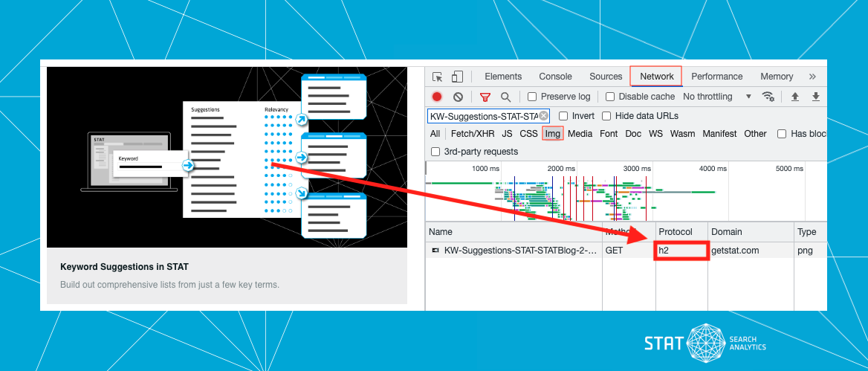Toggle the red filter funnel icon
The image size is (868, 371).
click(x=485, y=97)
